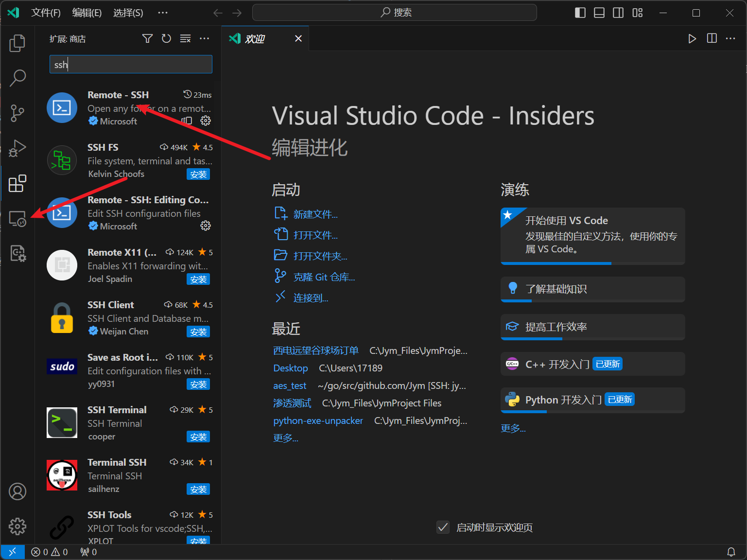Open Remote Explorer view
The image size is (747, 560).
point(17,219)
